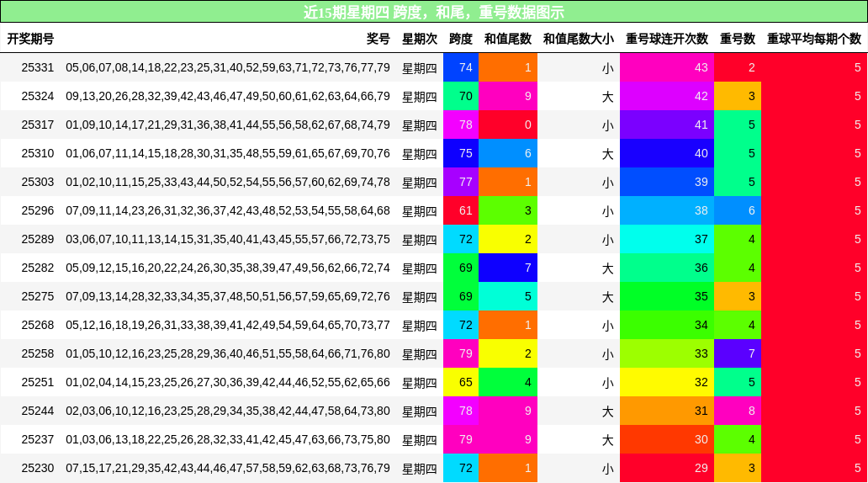Click the 跨度 column header
Image resolution: width=868 pixels, height=483 pixels.
(x=461, y=39)
